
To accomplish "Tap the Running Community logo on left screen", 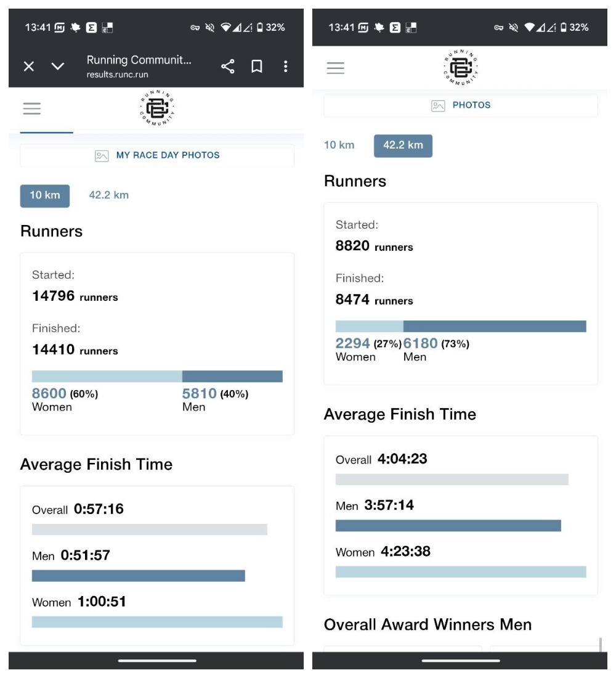I will pyautogui.click(x=157, y=108).
